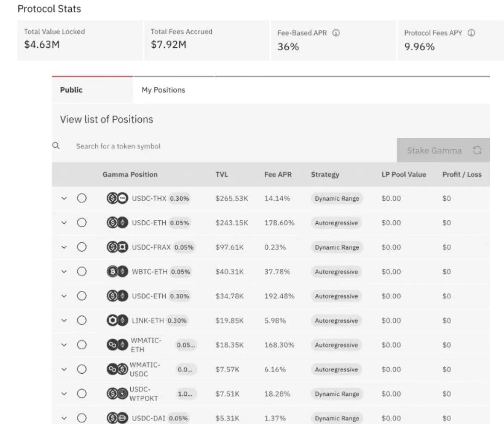Expand the USDC-ETH 0.05% position row
504x424 pixels.
64,223
